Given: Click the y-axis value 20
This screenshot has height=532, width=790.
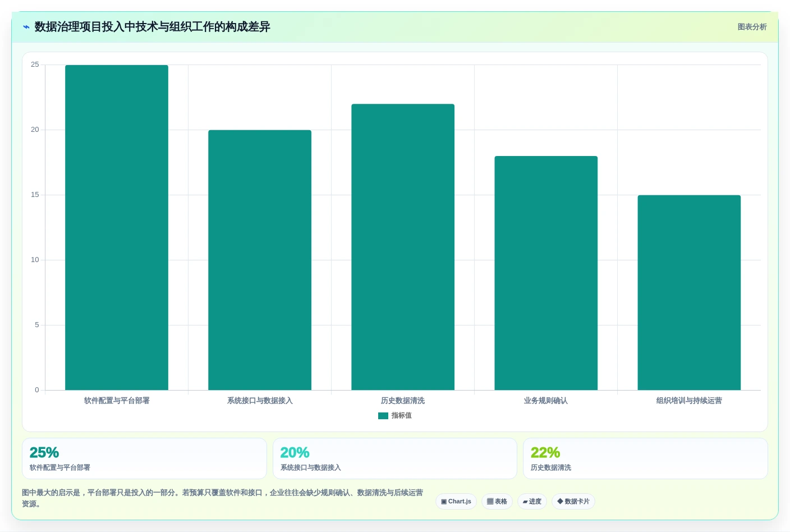Looking at the screenshot, I should click(35, 130).
